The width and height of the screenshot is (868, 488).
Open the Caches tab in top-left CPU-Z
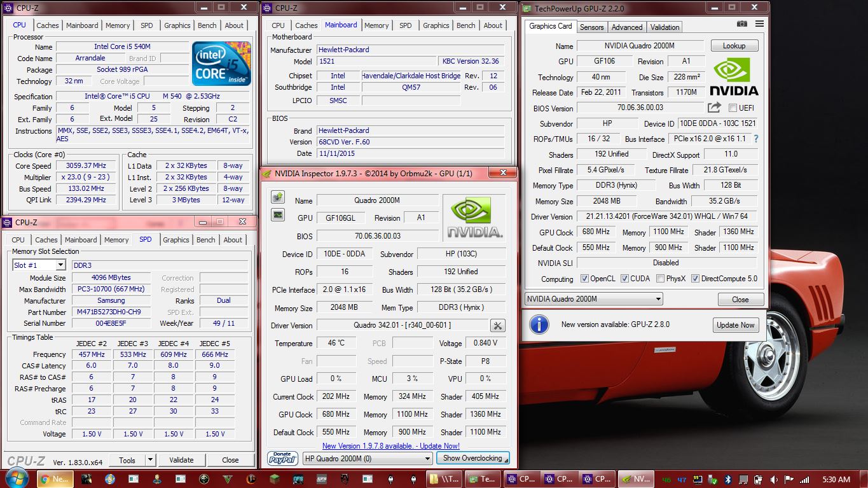tap(47, 25)
